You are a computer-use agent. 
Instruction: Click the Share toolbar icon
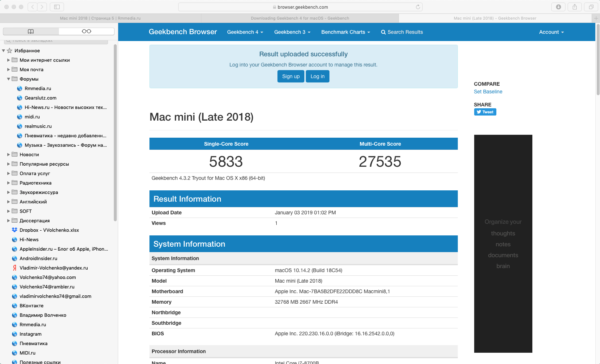[575, 7]
